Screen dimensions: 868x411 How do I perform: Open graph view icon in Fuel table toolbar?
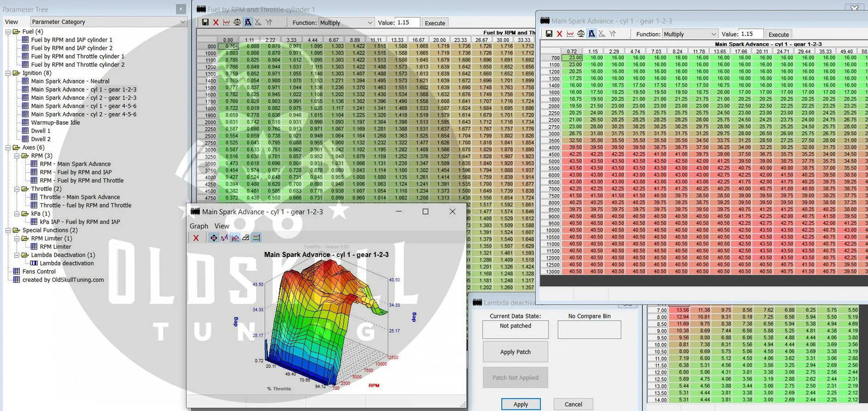coord(226,22)
